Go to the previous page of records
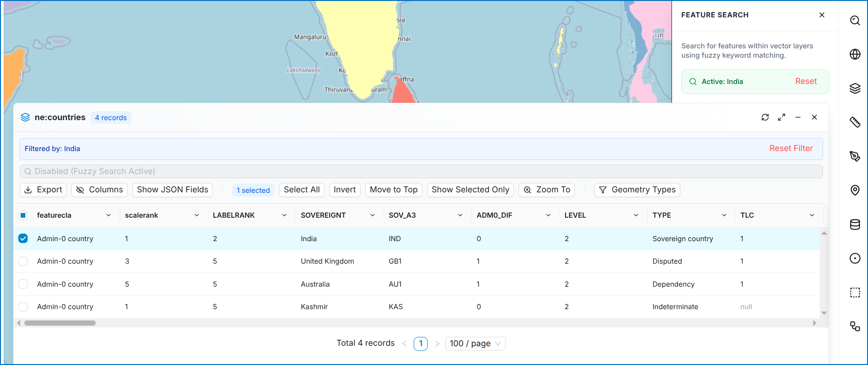The width and height of the screenshot is (868, 365). tap(404, 344)
